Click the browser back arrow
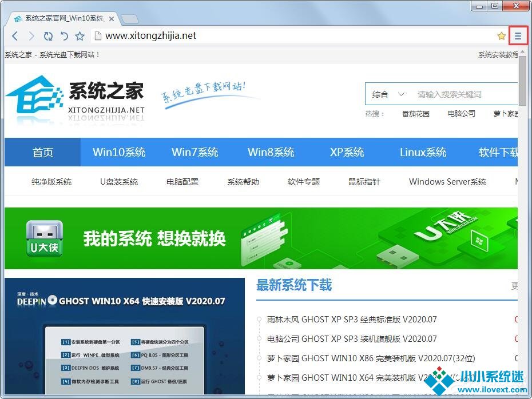 (15, 36)
